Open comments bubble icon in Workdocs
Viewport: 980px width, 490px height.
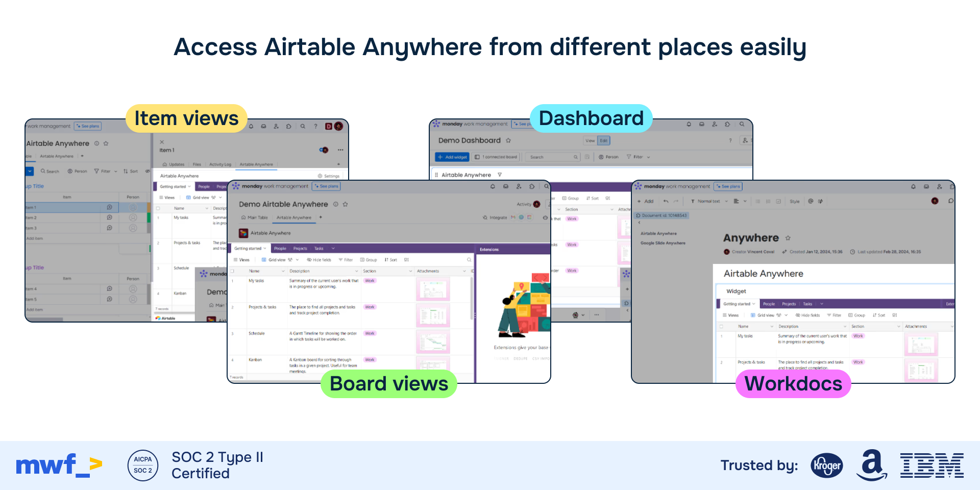coord(950,201)
